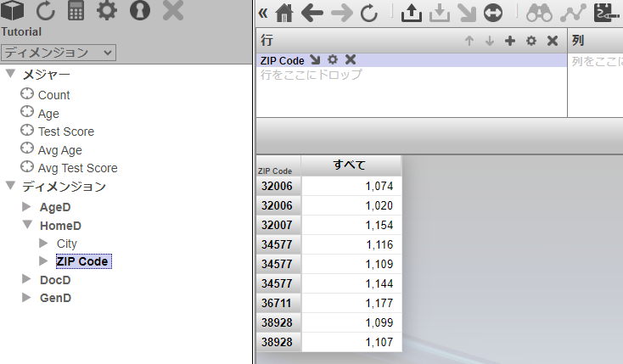This screenshot has width=623, height=364.
Task: Select the 36711 row header cell
Action: coord(278,303)
